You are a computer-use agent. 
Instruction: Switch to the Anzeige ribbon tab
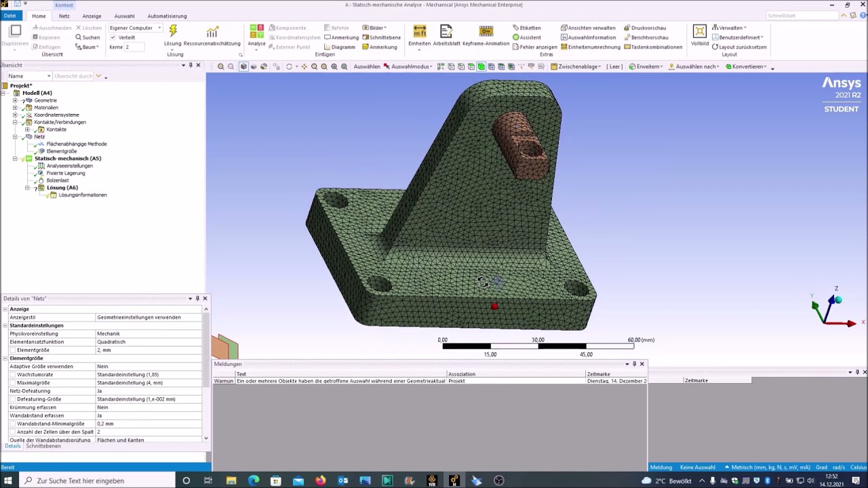point(92,16)
